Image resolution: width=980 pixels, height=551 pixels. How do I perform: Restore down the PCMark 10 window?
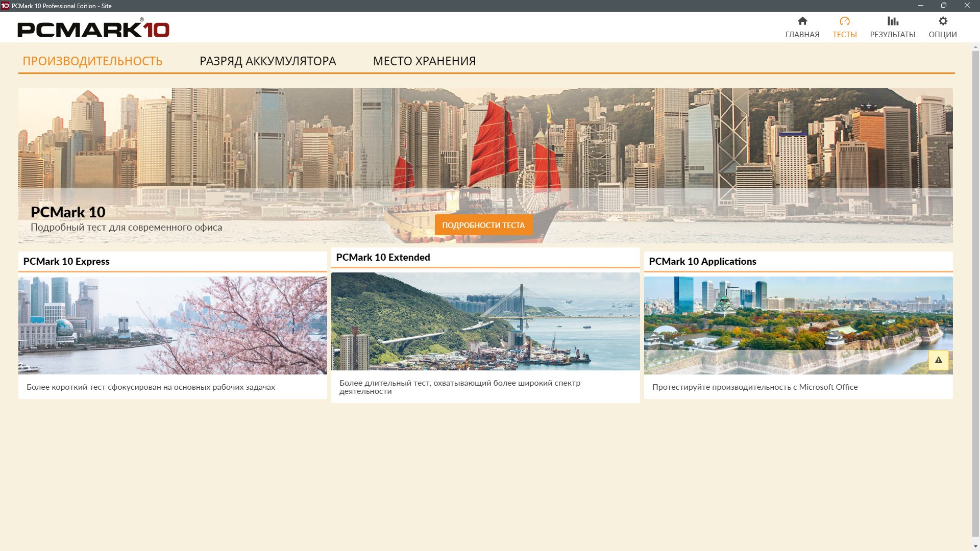(944, 6)
